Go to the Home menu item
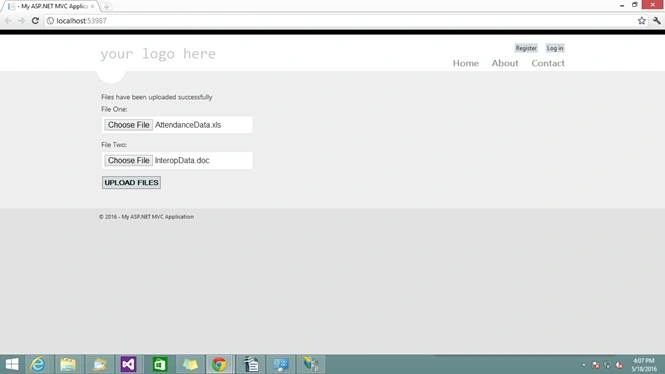The height and width of the screenshot is (374, 665). click(466, 63)
